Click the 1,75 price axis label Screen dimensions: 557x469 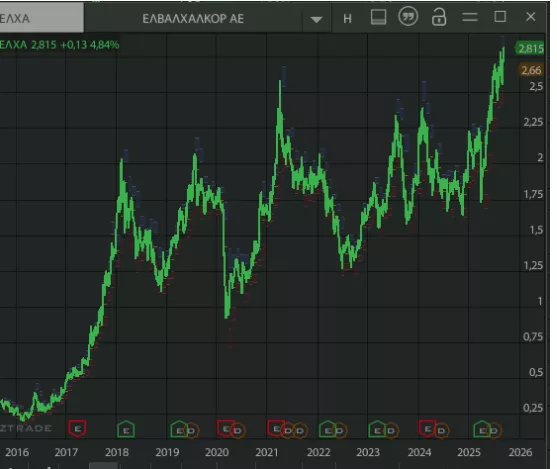coord(533,194)
